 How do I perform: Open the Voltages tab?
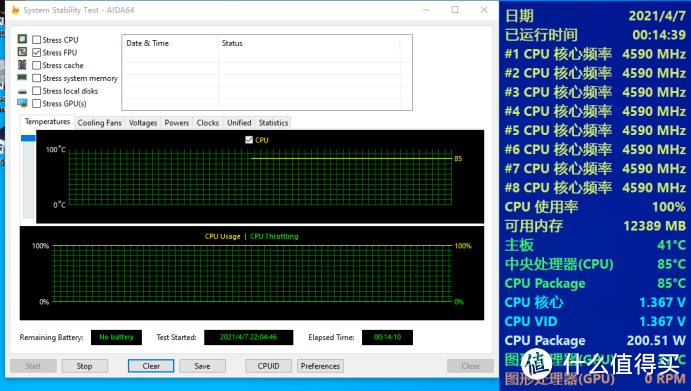[x=143, y=123]
